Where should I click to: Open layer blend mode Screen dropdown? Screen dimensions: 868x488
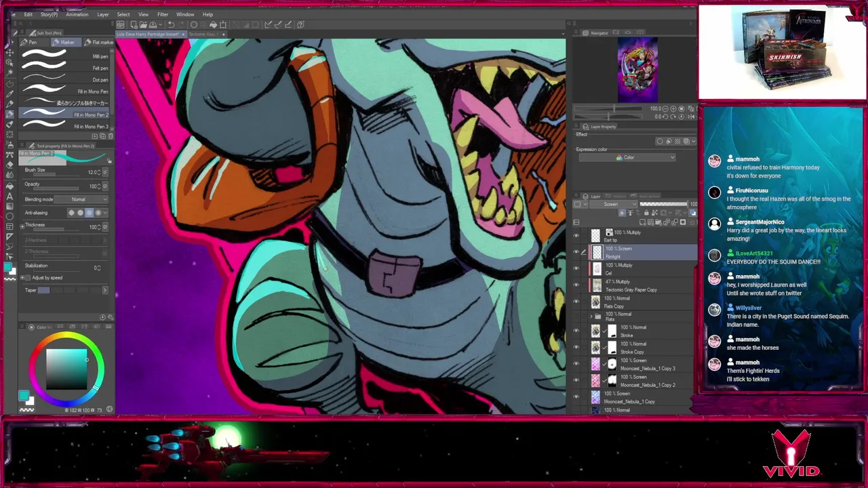614,204
